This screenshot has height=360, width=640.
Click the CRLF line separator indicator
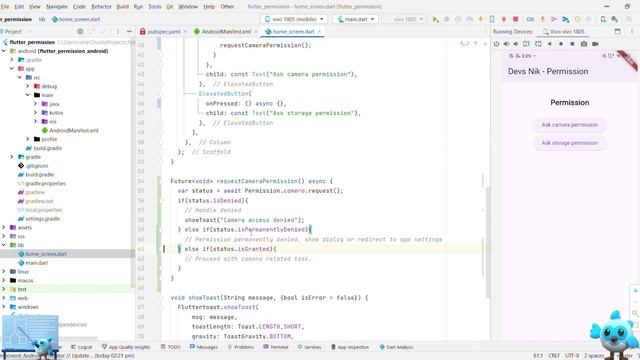[554, 356]
